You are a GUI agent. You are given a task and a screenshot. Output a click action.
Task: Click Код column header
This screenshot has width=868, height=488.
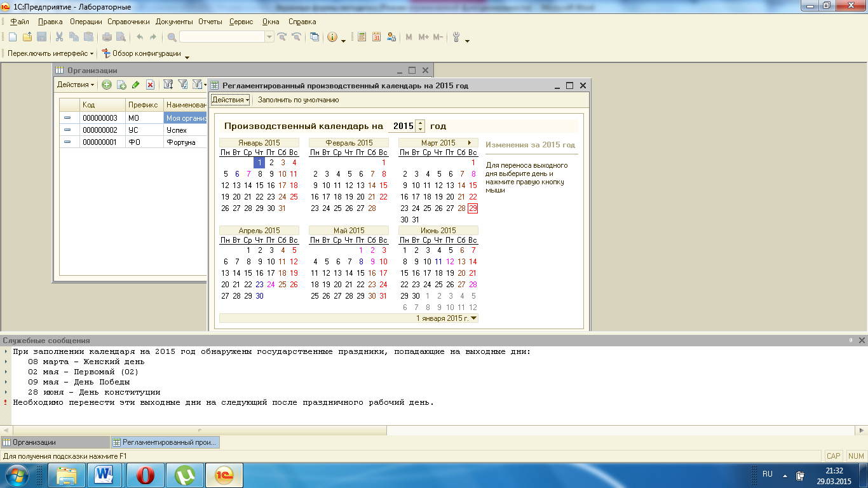(102, 105)
